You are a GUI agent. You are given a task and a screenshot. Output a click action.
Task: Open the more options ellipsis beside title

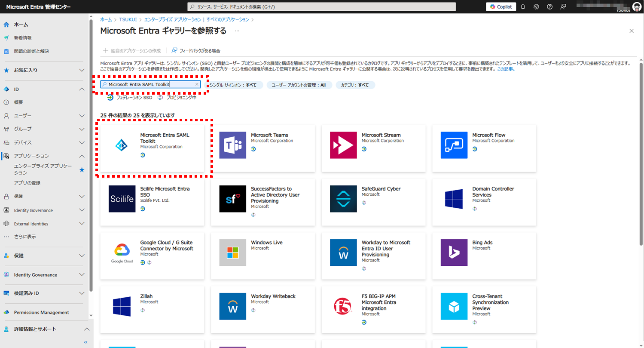point(237,31)
